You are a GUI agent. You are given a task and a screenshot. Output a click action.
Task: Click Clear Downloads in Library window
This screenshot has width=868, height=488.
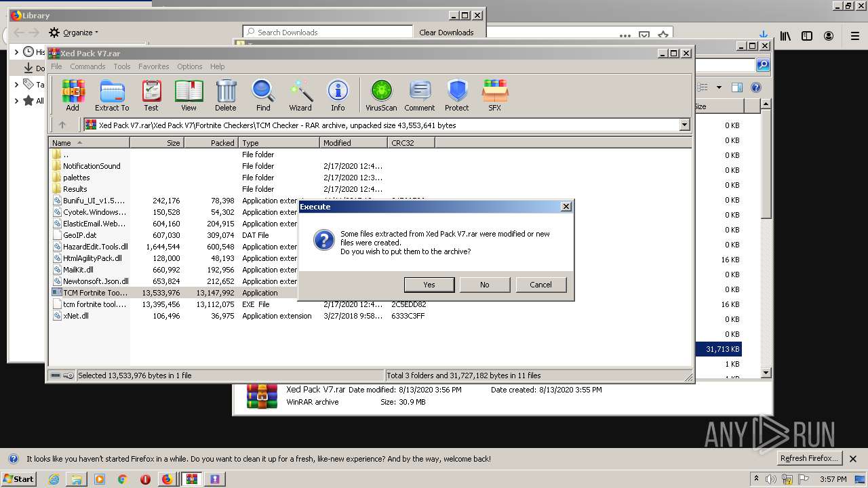pyautogui.click(x=446, y=32)
